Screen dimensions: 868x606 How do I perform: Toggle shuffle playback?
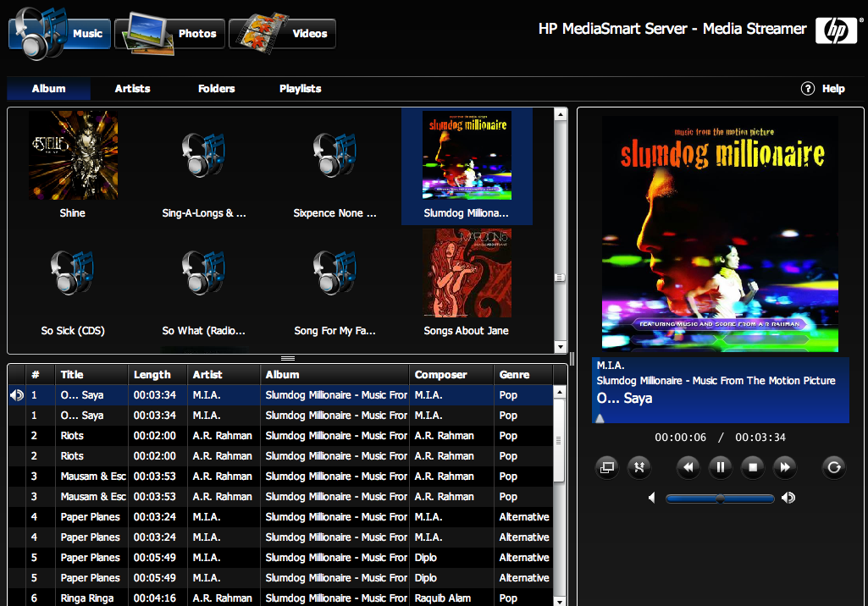pos(639,468)
